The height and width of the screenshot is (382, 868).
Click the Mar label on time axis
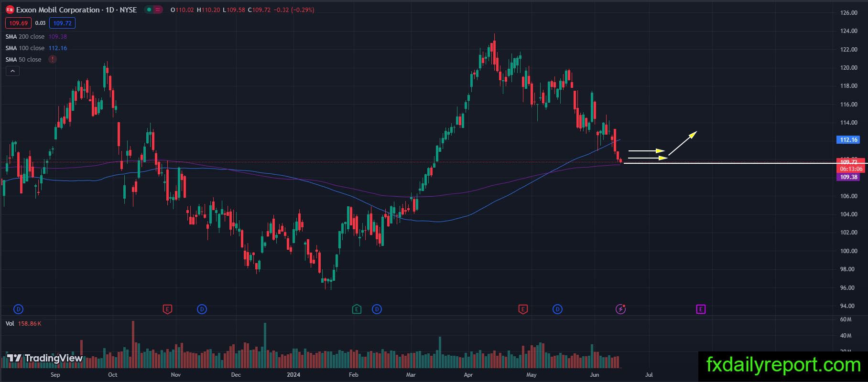[x=411, y=375]
